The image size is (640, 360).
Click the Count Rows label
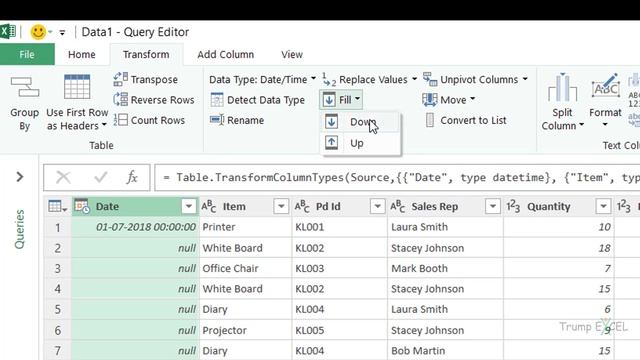tap(158, 120)
